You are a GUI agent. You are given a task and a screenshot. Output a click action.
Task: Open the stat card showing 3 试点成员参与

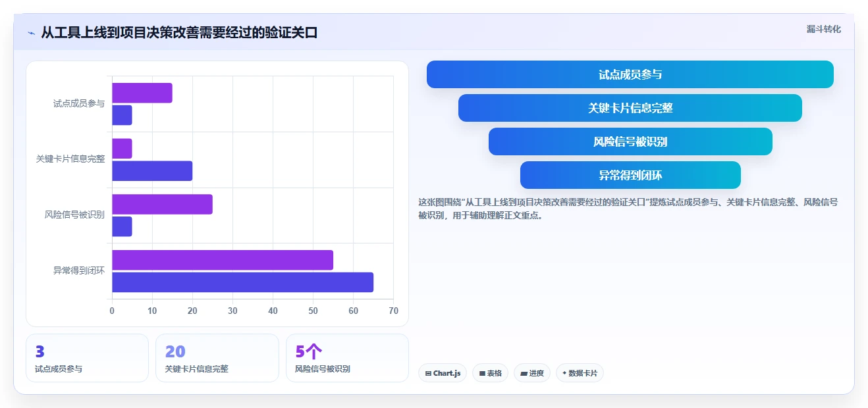coord(87,358)
